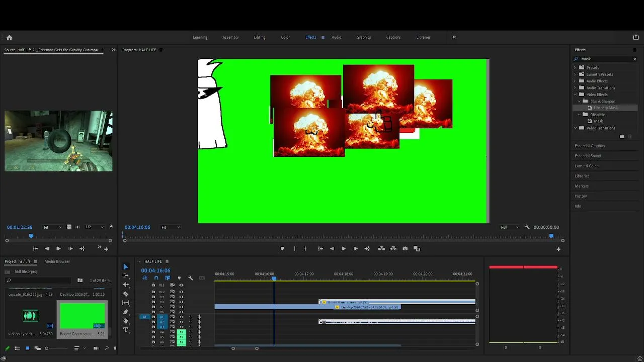Toggle write-protection pencil in project panel
The width and height of the screenshot is (644, 362).
click(7, 348)
